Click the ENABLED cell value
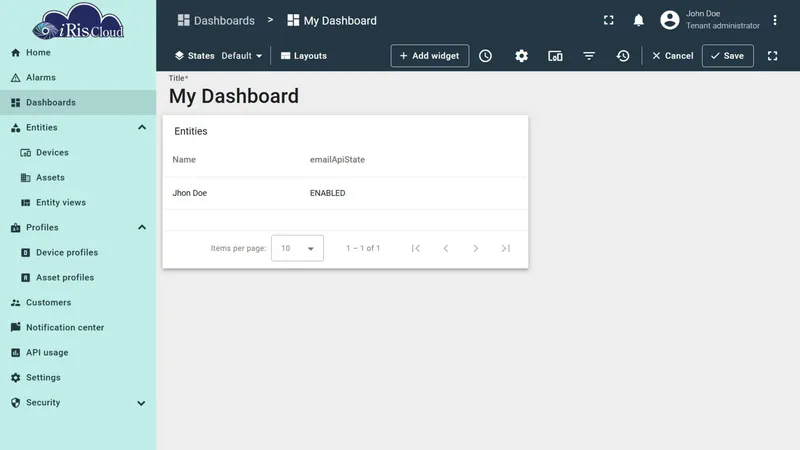This screenshot has width=800, height=450. point(328,193)
